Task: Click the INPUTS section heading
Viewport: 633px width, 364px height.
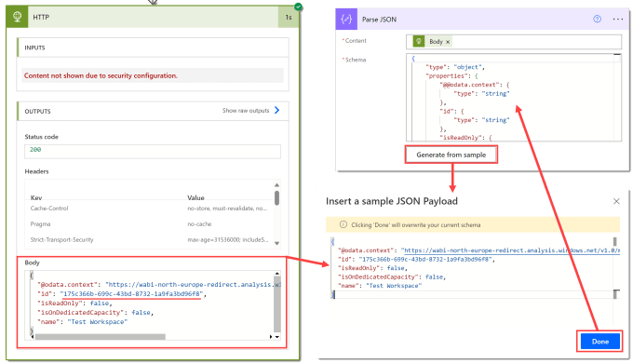Action: 34,47
